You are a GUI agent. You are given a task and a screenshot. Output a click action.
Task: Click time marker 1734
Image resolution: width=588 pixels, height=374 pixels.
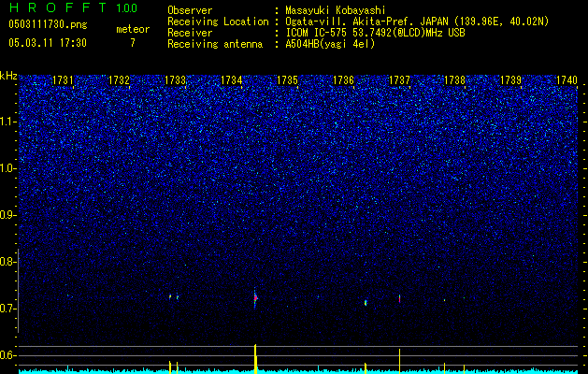click(232, 80)
